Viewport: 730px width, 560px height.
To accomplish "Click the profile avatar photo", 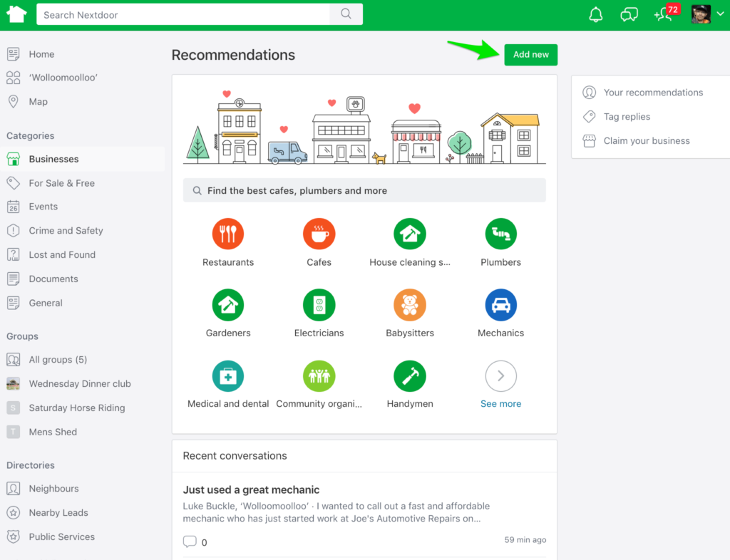I will [x=701, y=14].
